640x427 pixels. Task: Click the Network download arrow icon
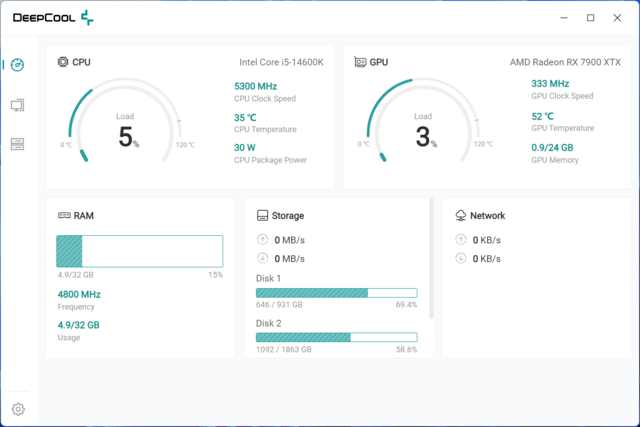[460, 258]
